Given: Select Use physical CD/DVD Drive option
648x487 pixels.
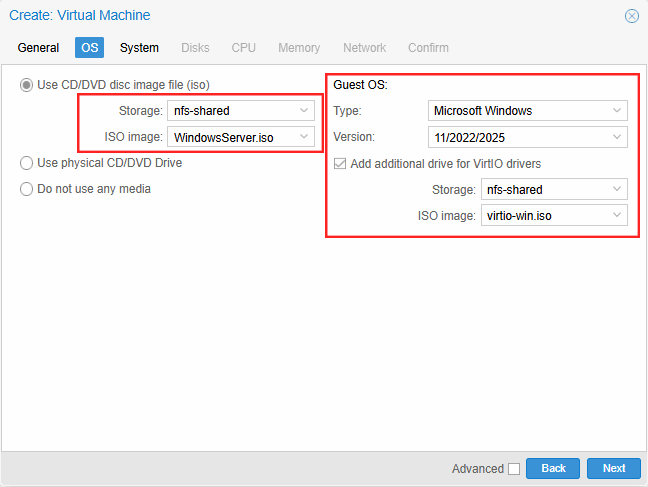Looking at the screenshot, I should pos(27,163).
